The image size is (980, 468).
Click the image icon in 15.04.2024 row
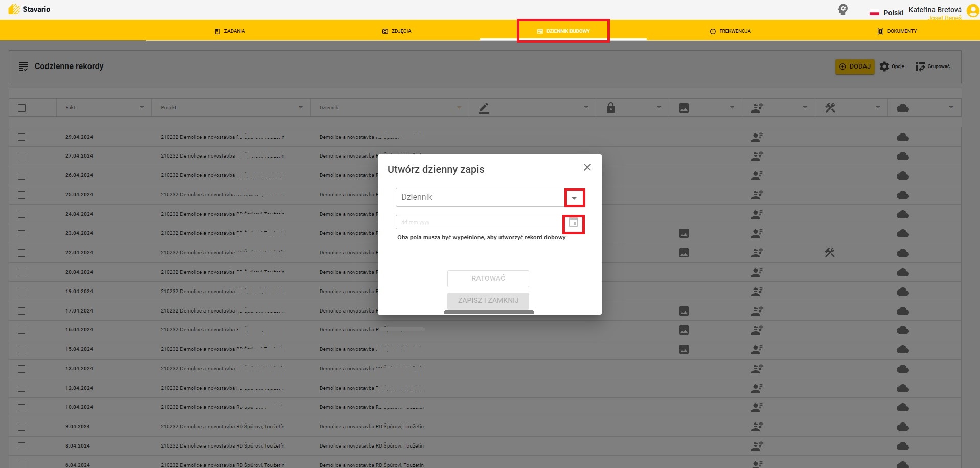click(684, 349)
